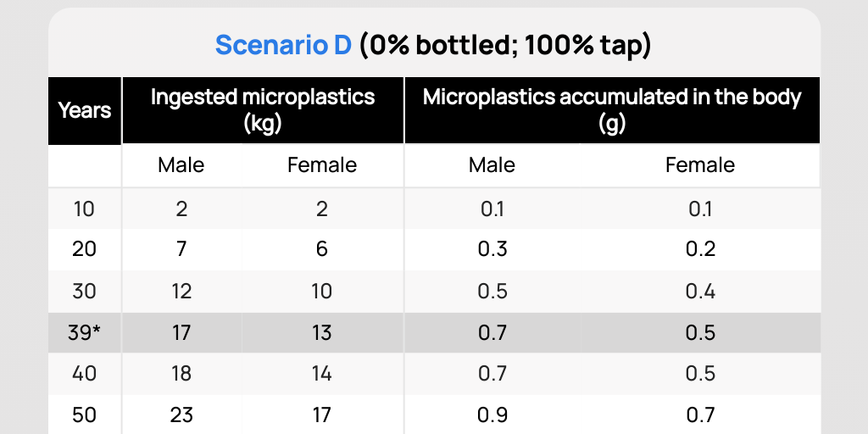Viewport: 868px width, 434px height.
Task: Click Female subheader under accumulated microplastics
Action: (x=700, y=165)
